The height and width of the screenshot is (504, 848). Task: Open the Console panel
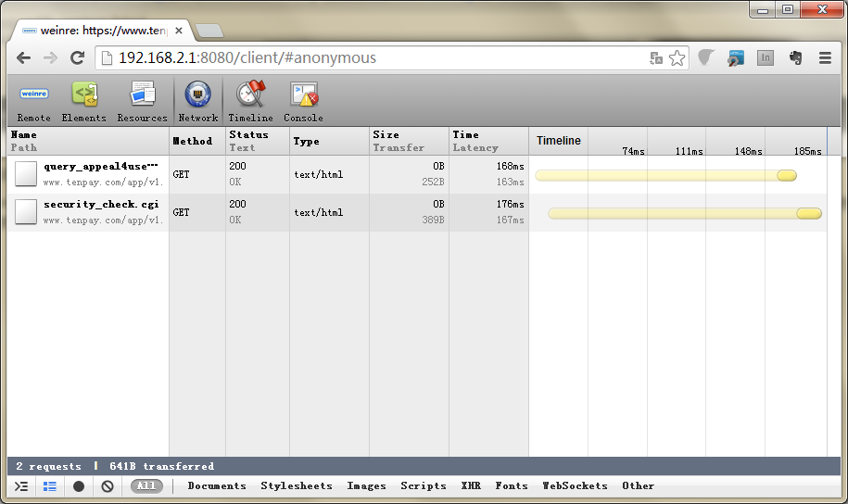tap(303, 101)
